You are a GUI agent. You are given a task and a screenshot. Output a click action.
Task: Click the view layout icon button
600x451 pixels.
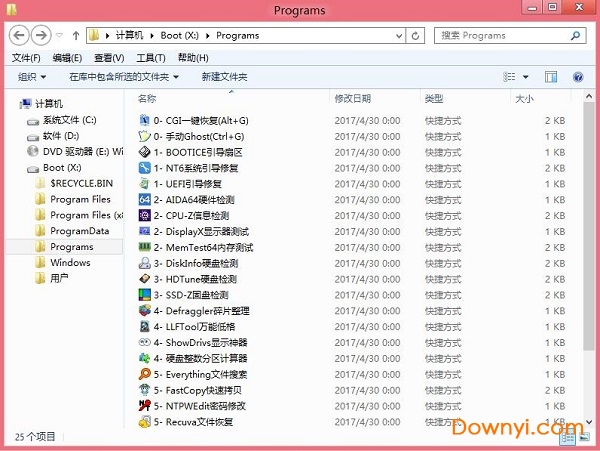pos(509,77)
